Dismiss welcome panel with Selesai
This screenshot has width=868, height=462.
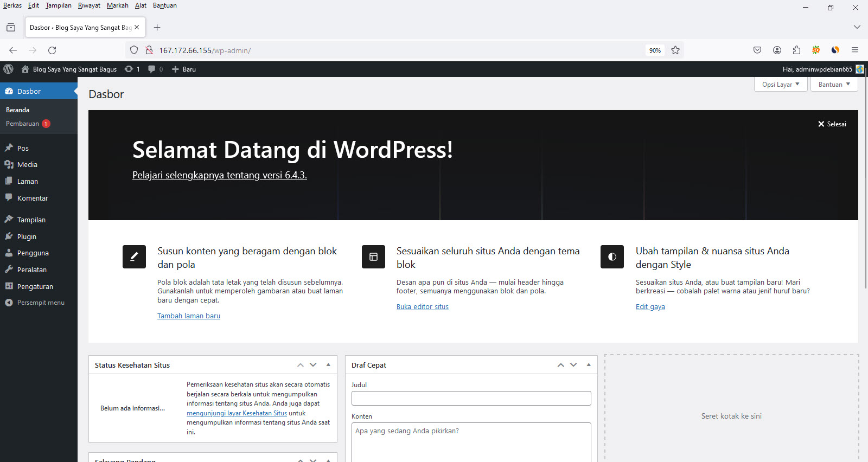click(832, 124)
